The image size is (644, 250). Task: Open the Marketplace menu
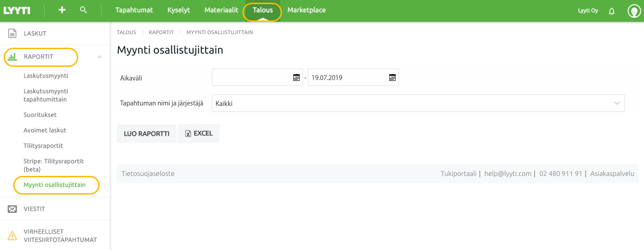pos(307,10)
